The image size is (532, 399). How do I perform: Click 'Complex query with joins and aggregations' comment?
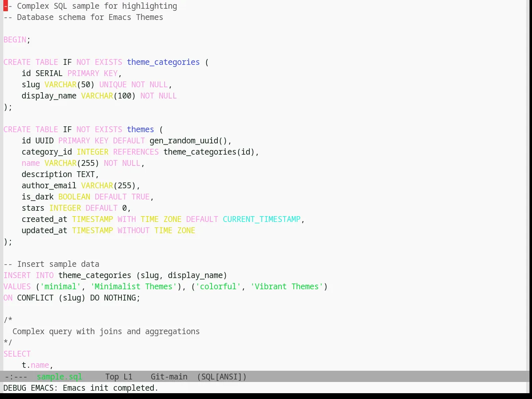click(106, 332)
